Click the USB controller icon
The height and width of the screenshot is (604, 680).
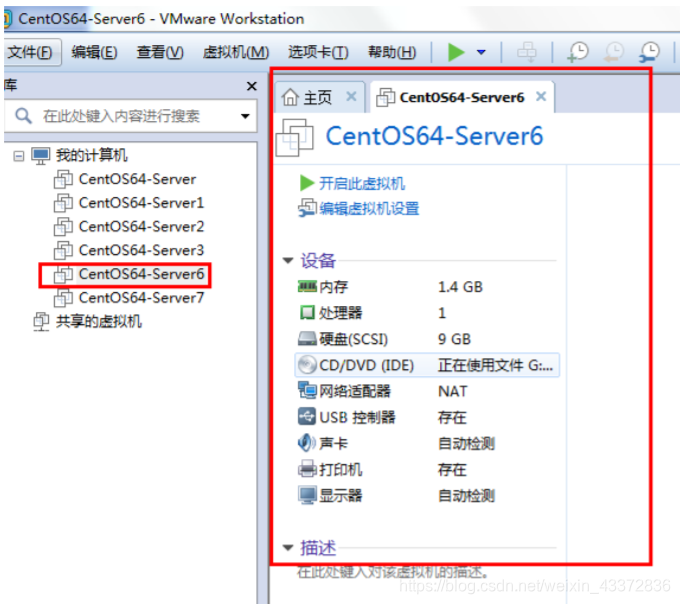[307, 416]
